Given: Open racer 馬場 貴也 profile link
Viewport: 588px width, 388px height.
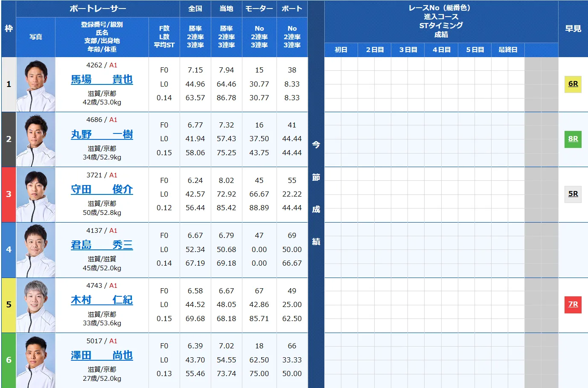Looking at the screenshot, I should 102,80.
